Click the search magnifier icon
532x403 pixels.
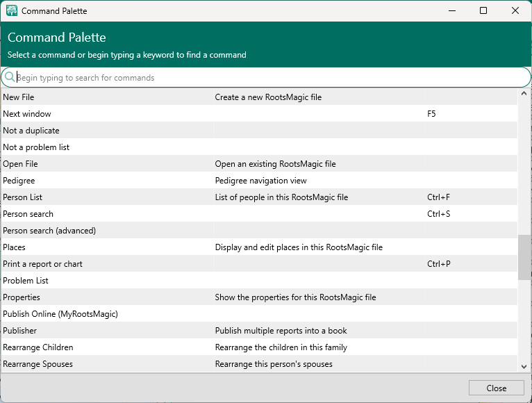10,77
